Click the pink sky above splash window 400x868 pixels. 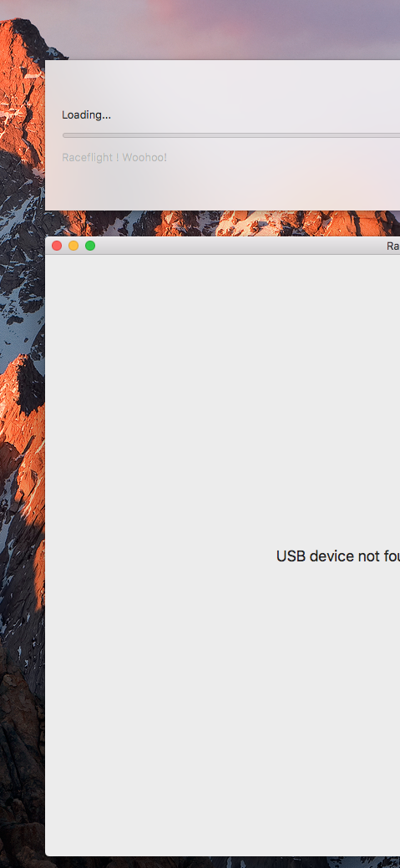[221, 28]
